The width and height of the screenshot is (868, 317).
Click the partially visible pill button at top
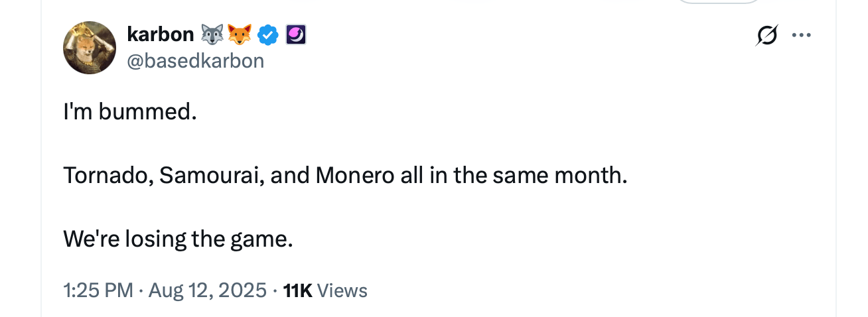click(x=719, y=2)
